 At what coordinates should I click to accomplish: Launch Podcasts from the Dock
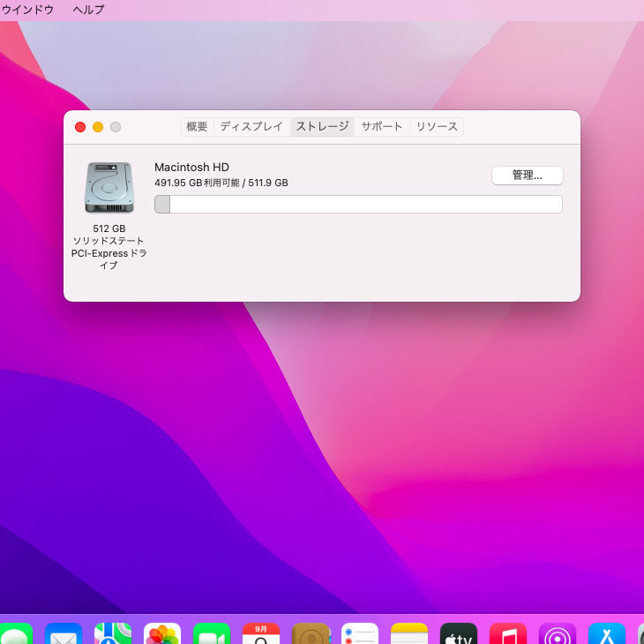(558, 633)
